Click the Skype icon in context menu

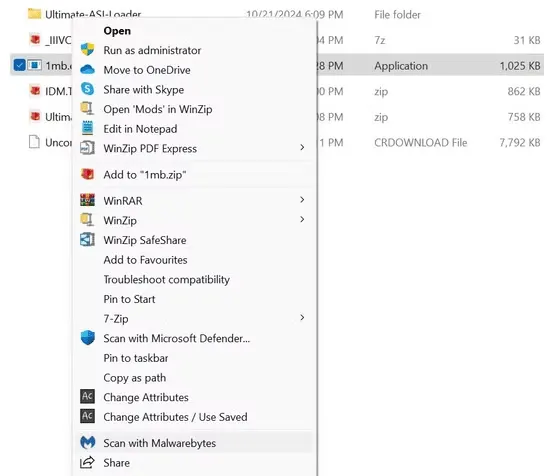[87, 89]
